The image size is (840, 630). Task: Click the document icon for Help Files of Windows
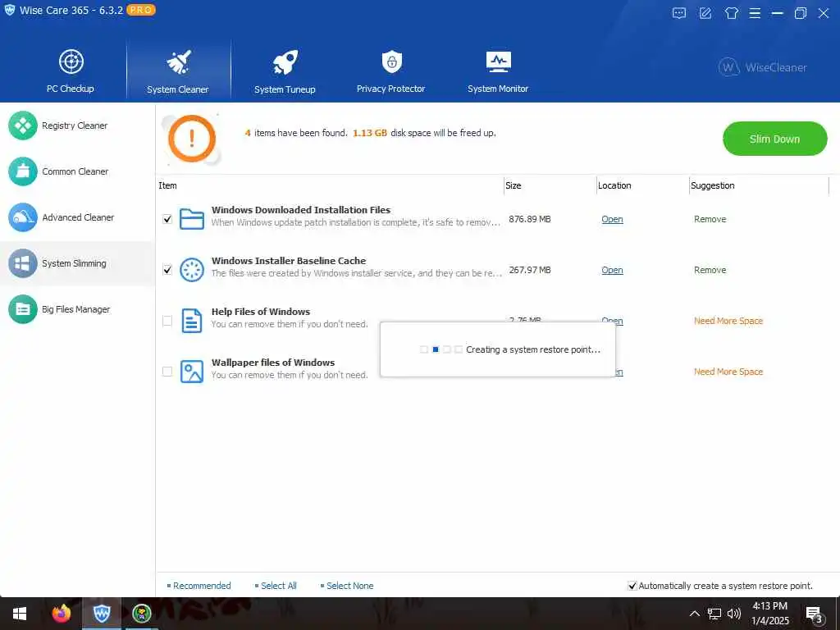(191, 321)
